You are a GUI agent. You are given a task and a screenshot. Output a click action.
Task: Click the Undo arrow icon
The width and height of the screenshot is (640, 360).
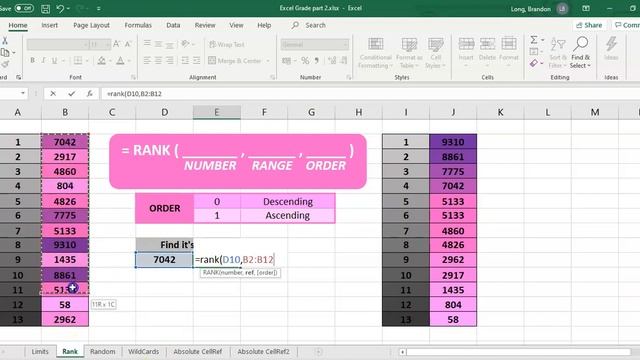[60, 8]
